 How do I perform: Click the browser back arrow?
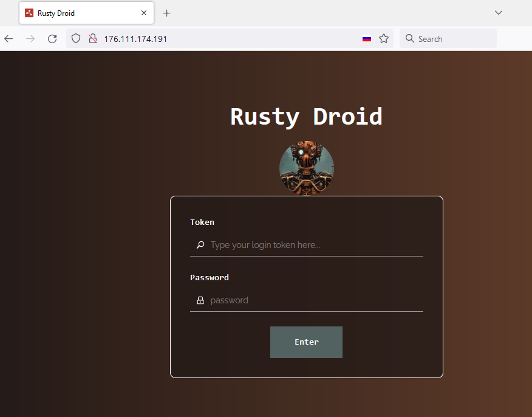pos(9,39)
